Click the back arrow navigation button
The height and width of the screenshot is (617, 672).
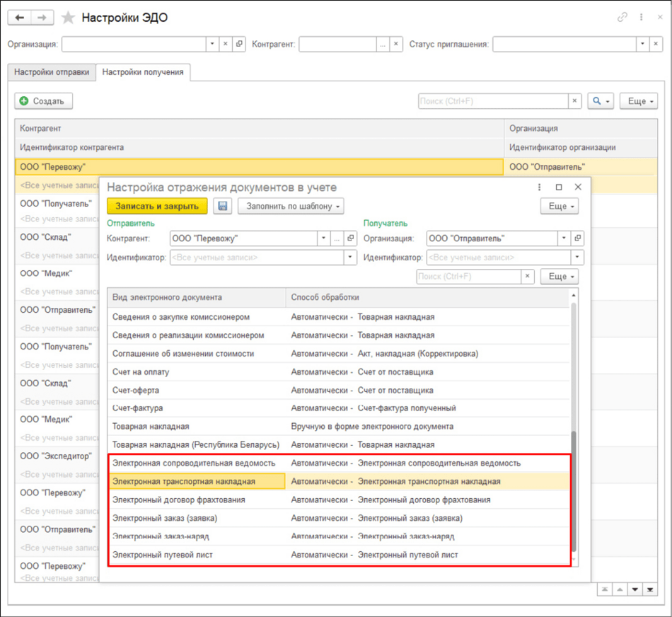tap(19, 18)
